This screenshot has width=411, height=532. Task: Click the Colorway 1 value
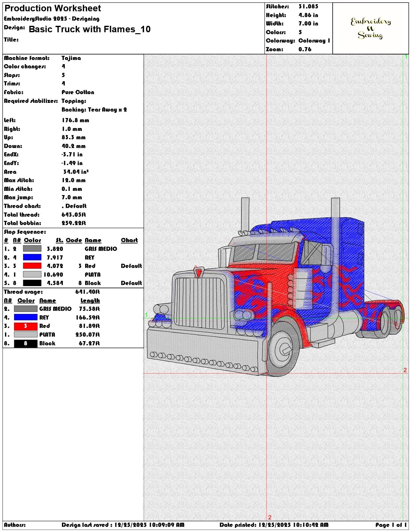coord(314,41)
